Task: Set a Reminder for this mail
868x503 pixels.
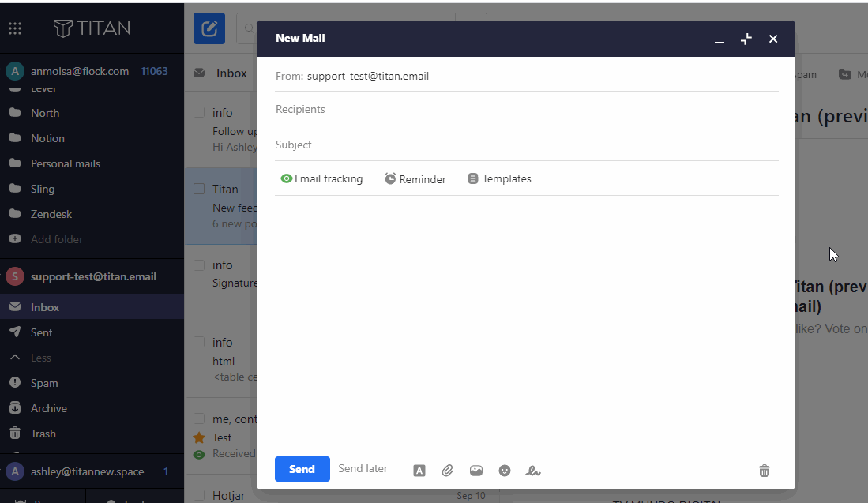Action: coord(415,179)
